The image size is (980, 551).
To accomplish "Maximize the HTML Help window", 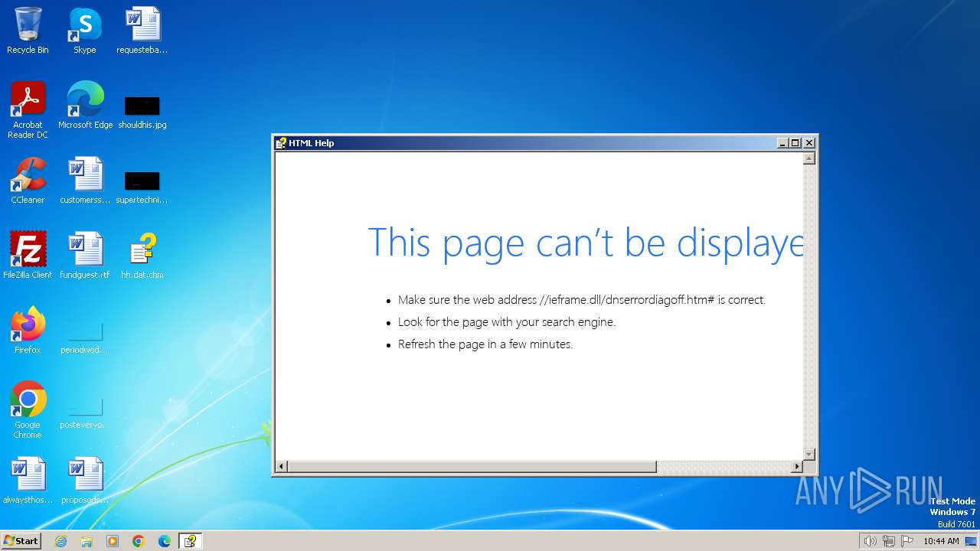I will pyautogui.click(x=795, y=143).
